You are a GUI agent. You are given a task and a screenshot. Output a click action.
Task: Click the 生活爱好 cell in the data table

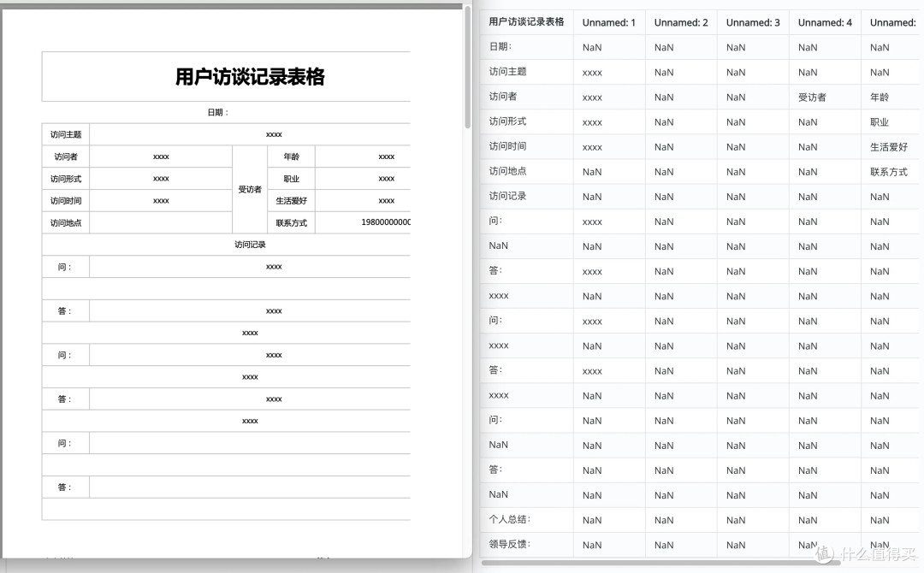point(889,147)
